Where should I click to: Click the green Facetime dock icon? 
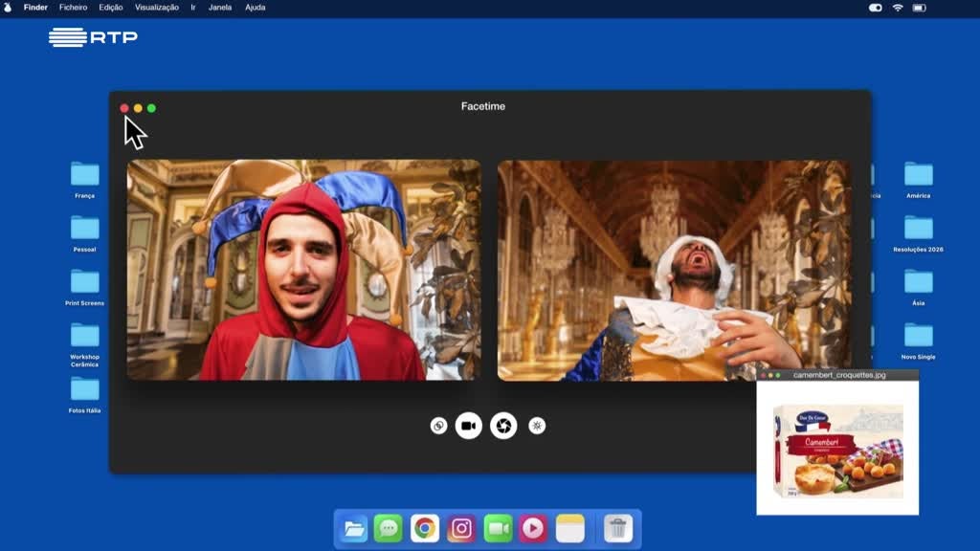[x=498, y=528]
